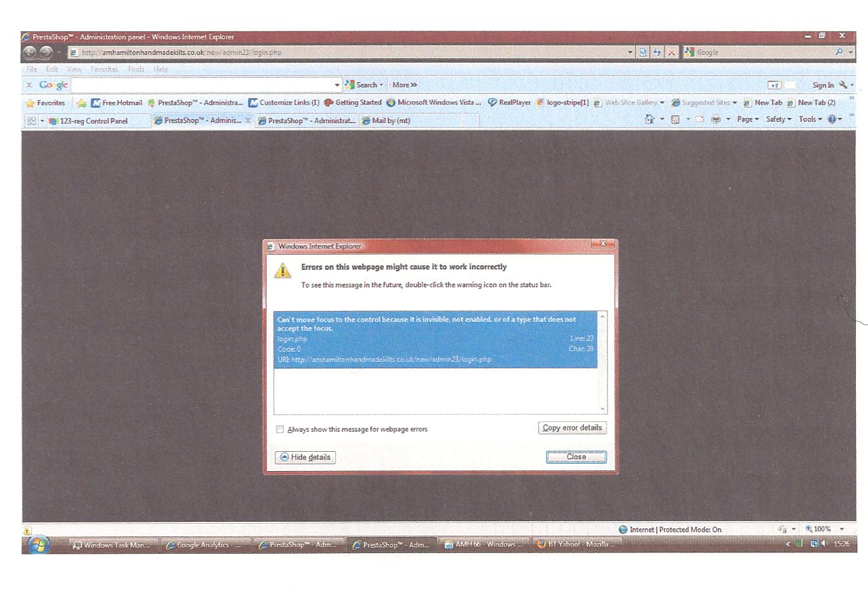This screenshot has width=868, height=591.
Task: Open the Quick Tabs grid icon
Action: (x=30, y=121)
